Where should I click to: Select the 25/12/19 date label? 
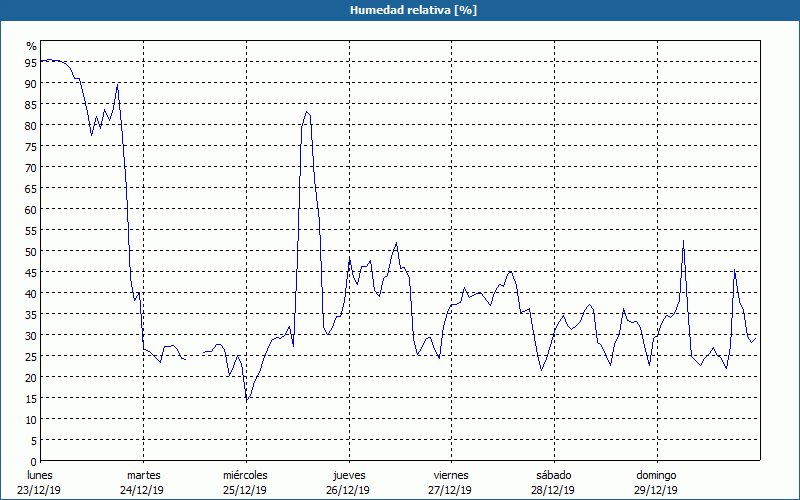(x=245, y=490)
